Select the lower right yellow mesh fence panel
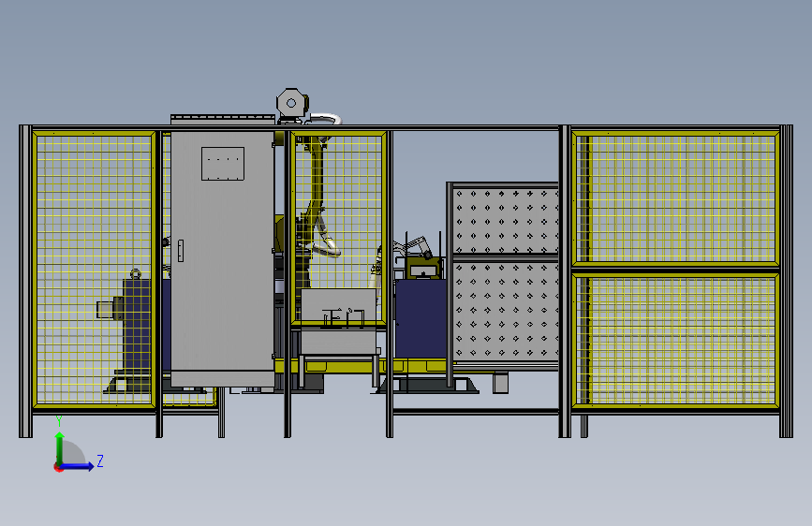This screenshot has width=812, height=526. pyautogui.click(x=676, y=341)
